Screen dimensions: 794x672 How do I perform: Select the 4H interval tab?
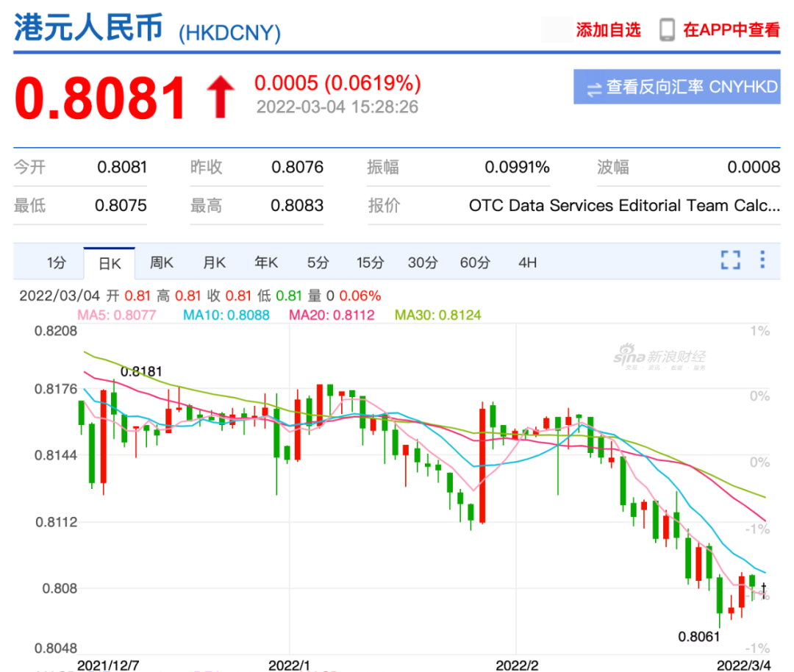pyautogui.click(x=526, y=262)
